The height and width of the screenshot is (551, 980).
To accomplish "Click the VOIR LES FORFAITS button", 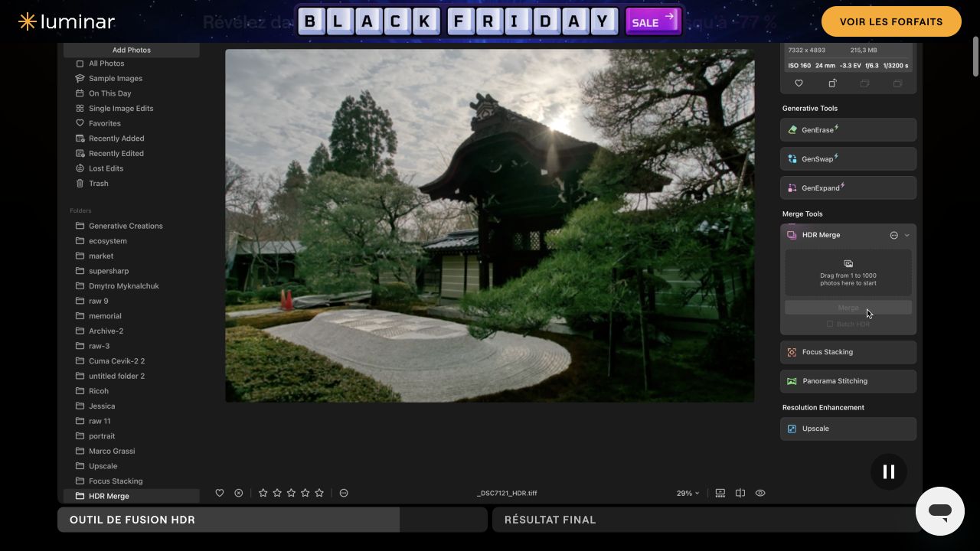I will pos(891,21).
